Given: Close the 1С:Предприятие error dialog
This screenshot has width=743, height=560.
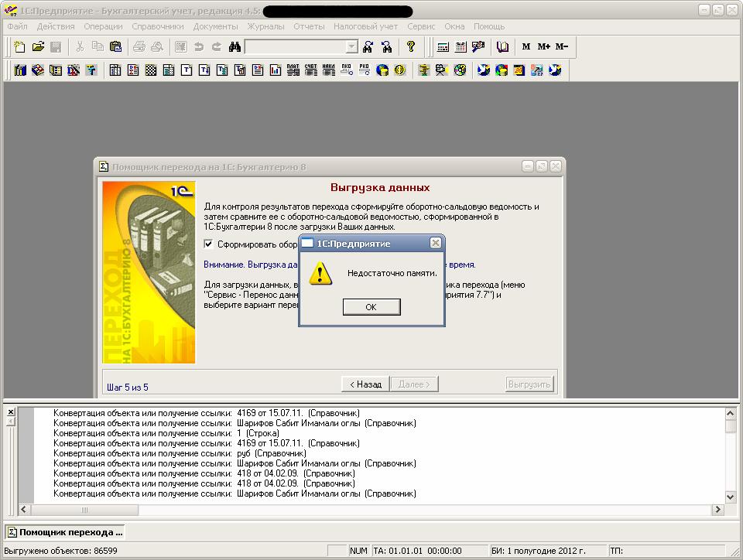Looking at the screenshot, I should [436, 244].
